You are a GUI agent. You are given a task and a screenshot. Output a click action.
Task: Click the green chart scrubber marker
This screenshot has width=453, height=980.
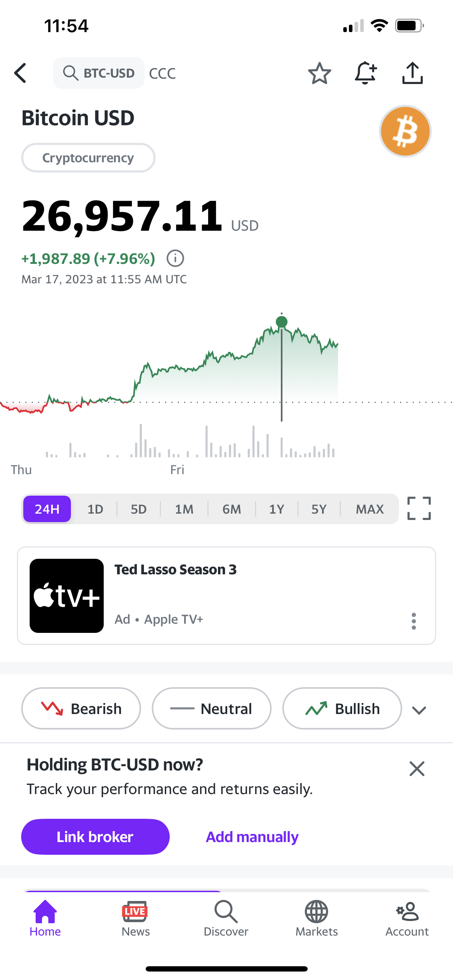(x=282, y=322)
